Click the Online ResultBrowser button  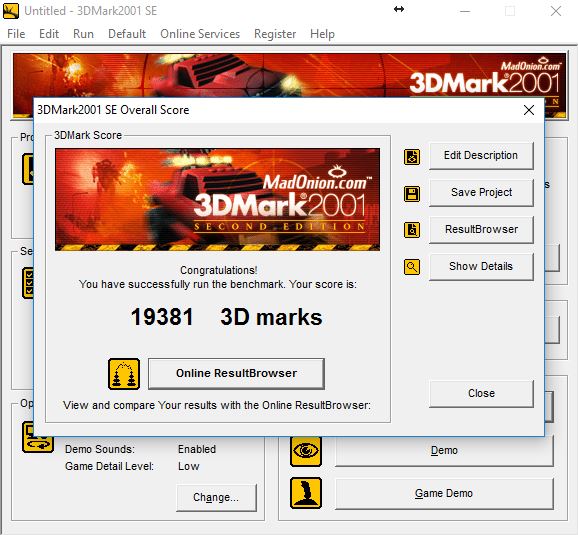click(x=236, y=374)
